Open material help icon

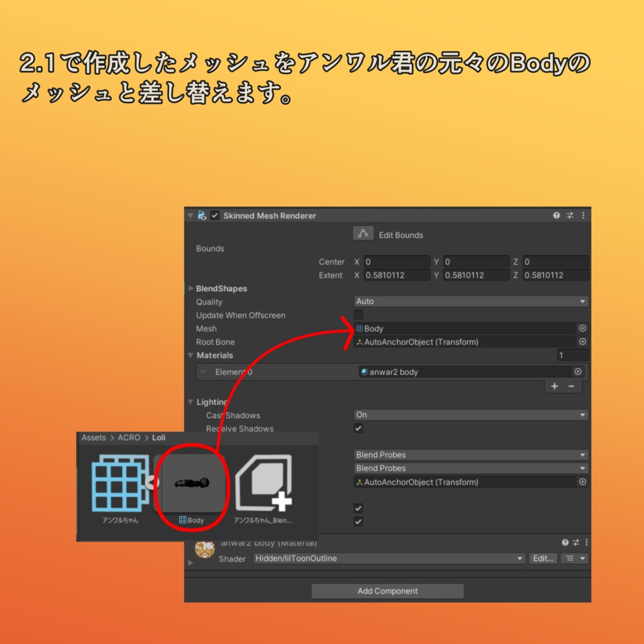pyautogui.click(x=565, y=543)
